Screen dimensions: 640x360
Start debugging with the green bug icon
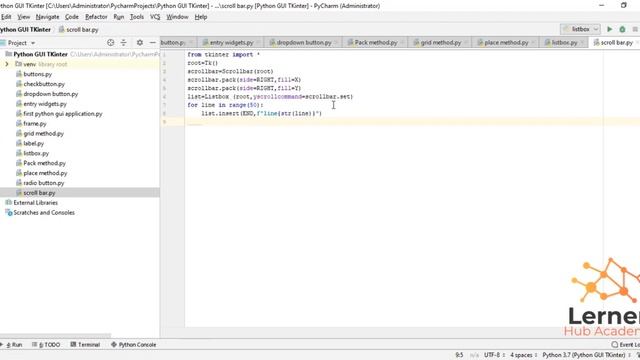[622, 29]
